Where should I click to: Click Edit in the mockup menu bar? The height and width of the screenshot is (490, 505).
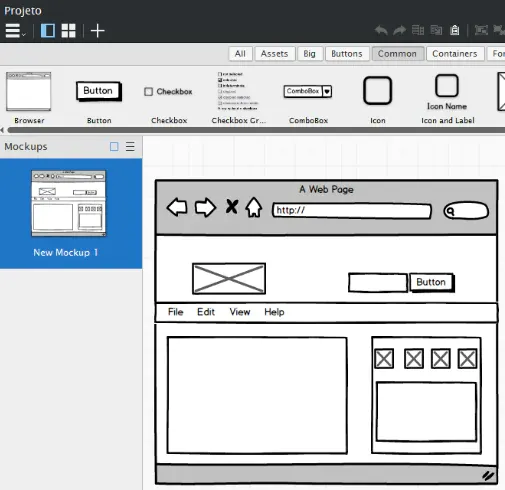click(x=206, y=312)
